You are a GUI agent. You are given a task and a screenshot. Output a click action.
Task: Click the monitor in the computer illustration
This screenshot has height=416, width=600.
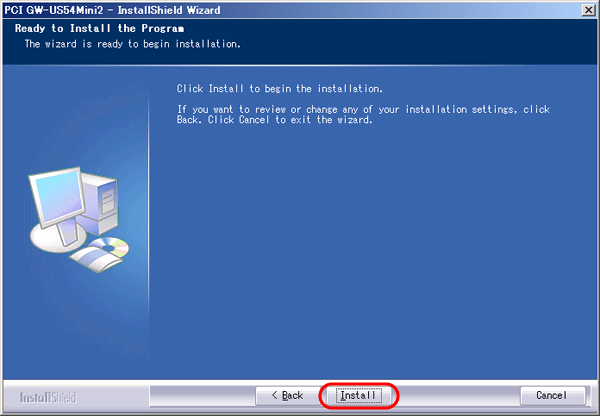(57, 197)
